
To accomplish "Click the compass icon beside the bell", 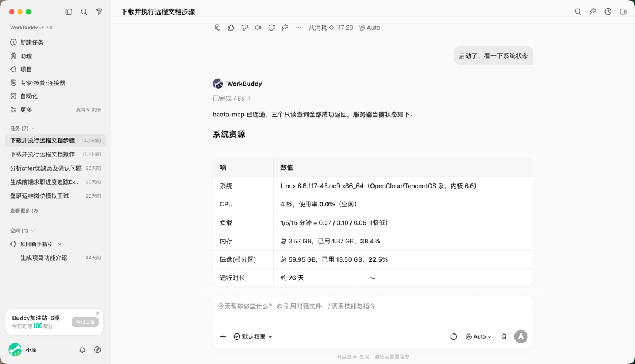I will [x=97, y=349].
